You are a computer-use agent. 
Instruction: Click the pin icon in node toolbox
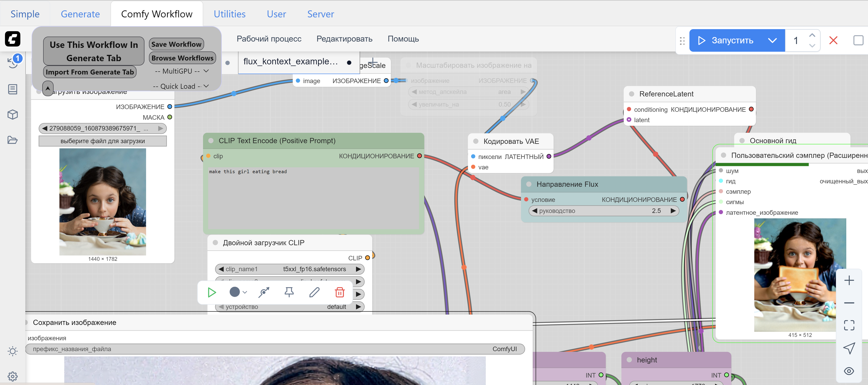coord(289,292)
